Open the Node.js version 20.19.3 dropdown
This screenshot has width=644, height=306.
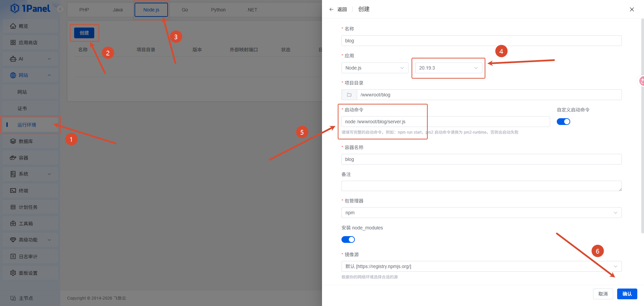(448, 68)
